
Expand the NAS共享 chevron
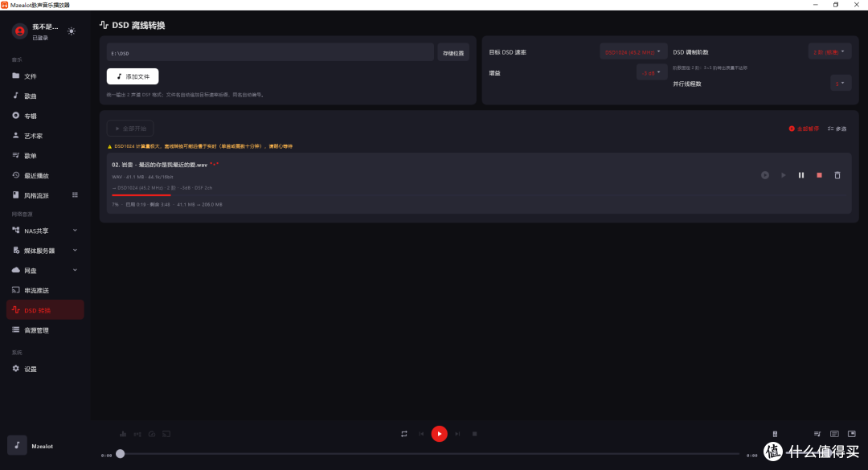75,231
